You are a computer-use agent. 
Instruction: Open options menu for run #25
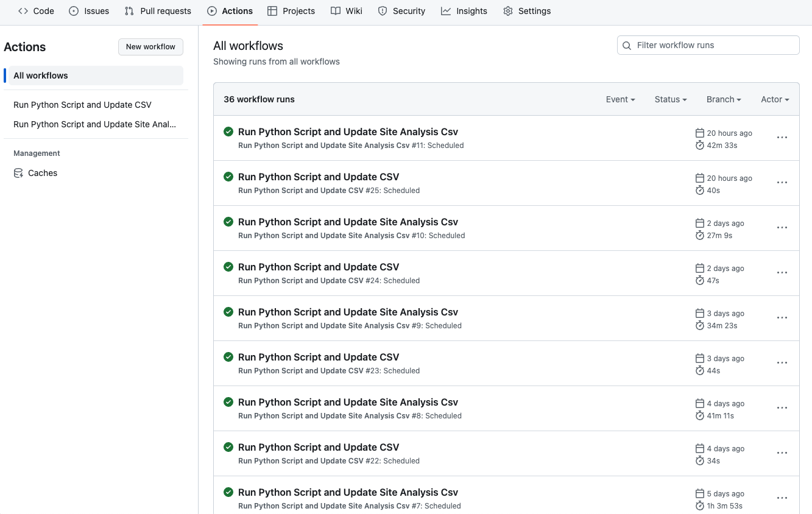click(782, 183)
